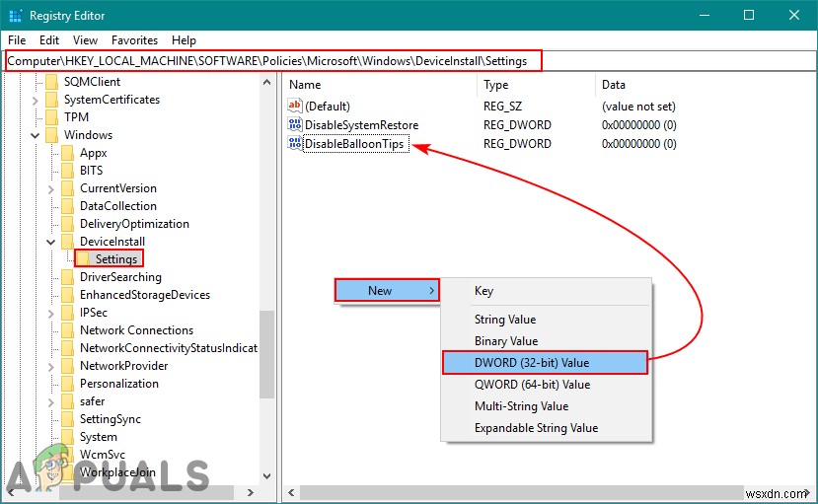Viewport: 818px width, 504px height.
Task: Expand the SystemCertificates key
Action: (35, 100)
